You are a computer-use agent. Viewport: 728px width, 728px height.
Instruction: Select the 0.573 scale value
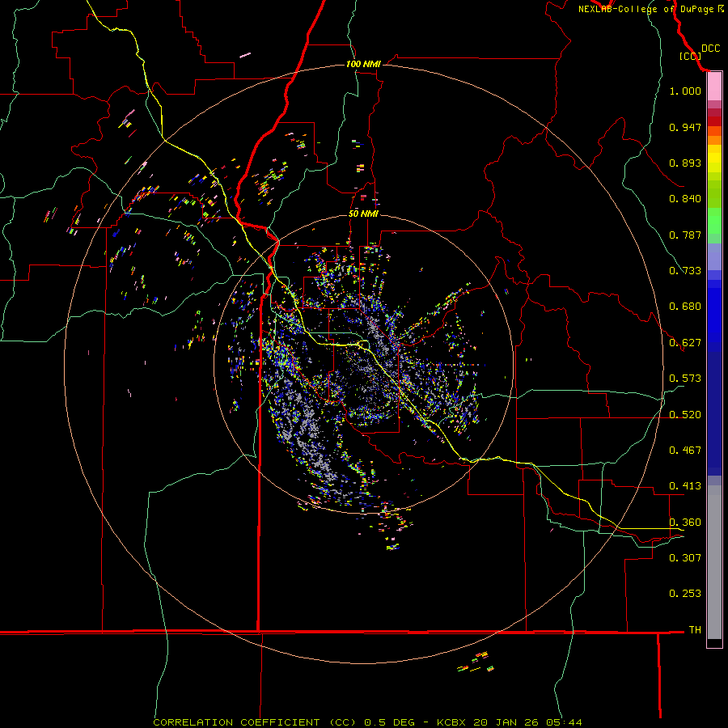coord(685,379)
